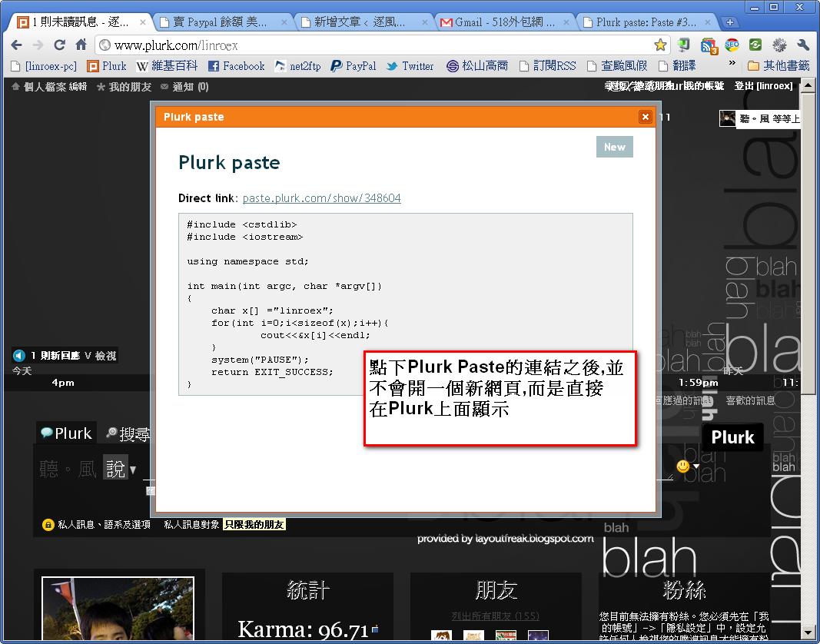Image resolution: width=820 pixels, height=644 pixels.
Task: Open the 查颱風假 bookmark
Action: pos(617,66)
